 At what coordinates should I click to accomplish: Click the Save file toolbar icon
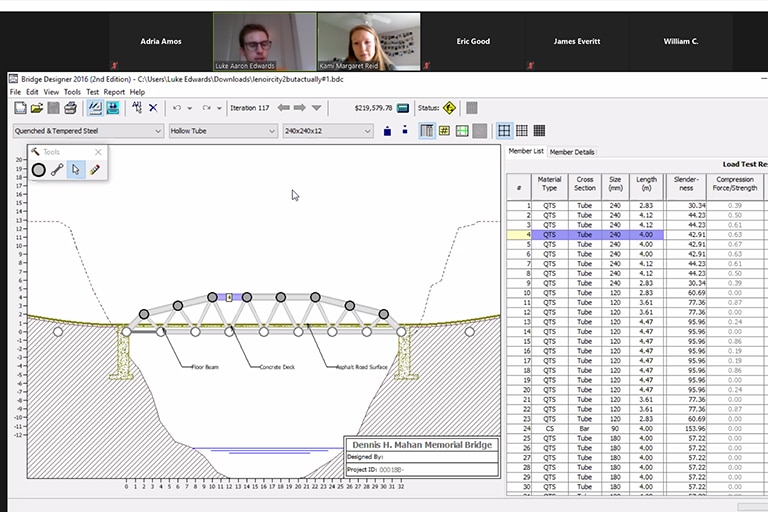pyautogui.click(x=53, y=108)
